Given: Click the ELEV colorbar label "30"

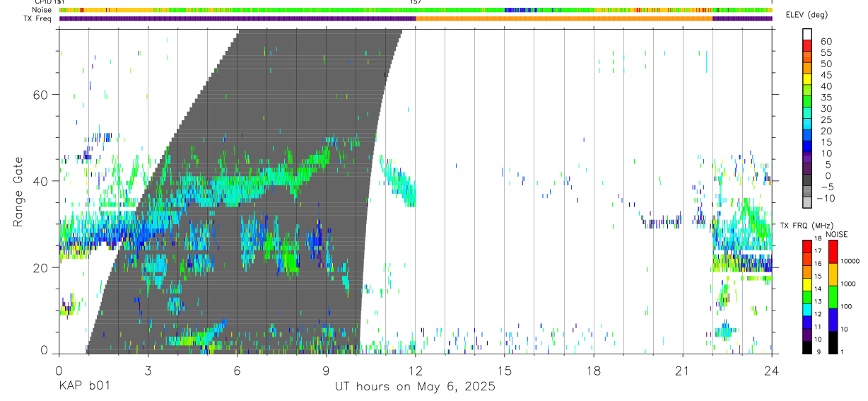Looking at the screenshot, I should [826, 109].
